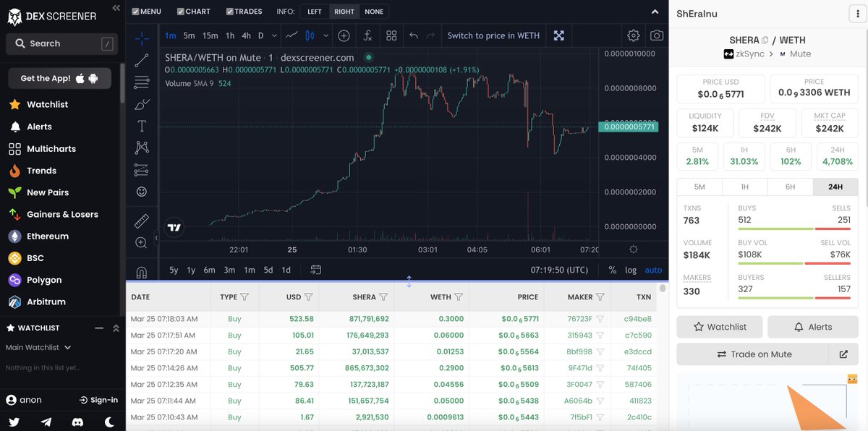
Task: Open the chart patterns tool
Action: pyautogui.click(x=142, y=148)
